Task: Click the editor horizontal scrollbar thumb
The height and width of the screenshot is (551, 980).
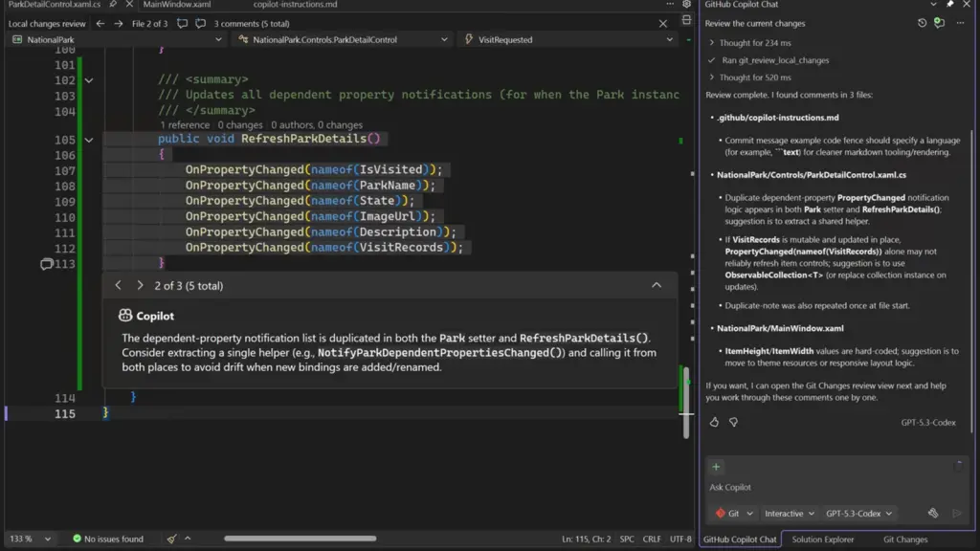Action: coord(300,539)
